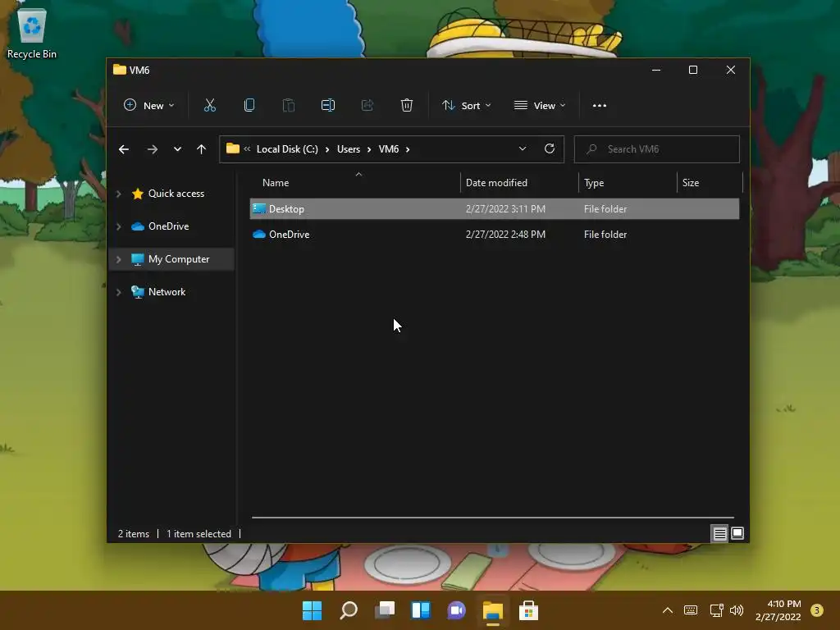Screen dimensions: 840x630
Task: Open Microsoft Store on taskbar
Action: [528, 610]
